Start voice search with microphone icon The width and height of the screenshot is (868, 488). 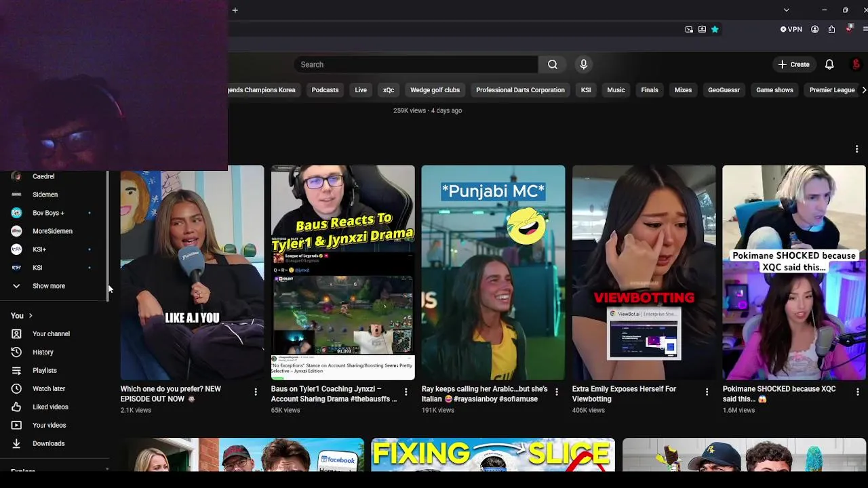583,64
